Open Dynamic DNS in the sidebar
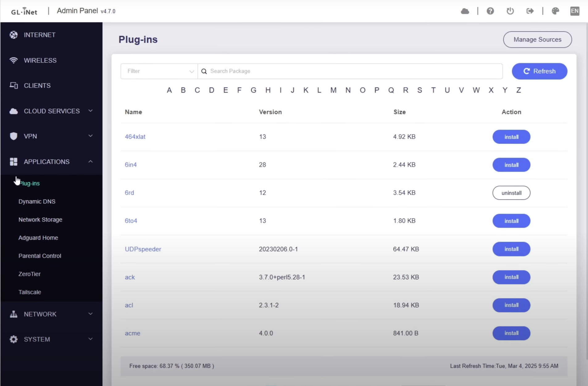 tap(37, 201)
